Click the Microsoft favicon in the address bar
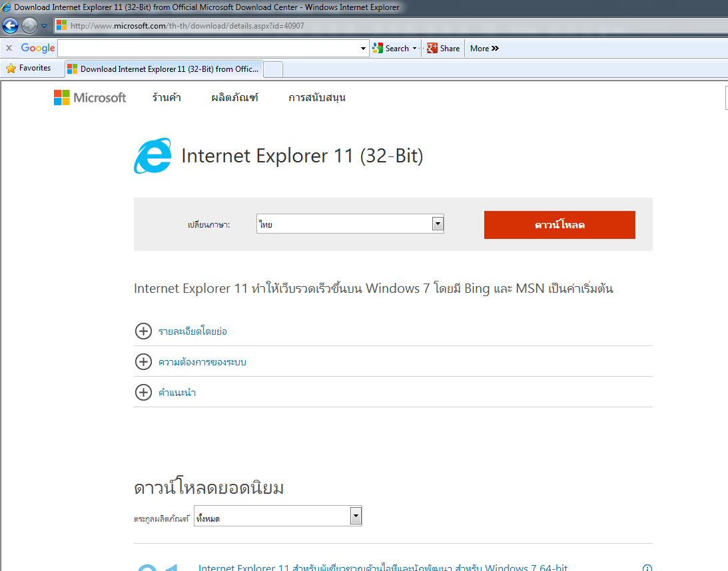This screenshot has width=728, height=571. click(62, 25)
